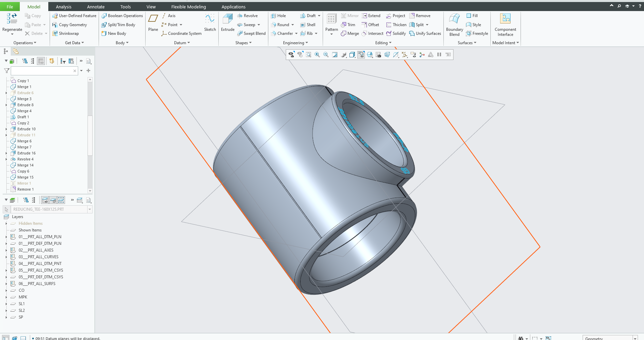
Task: Click the model tree filter search field
Action: [42, 71]
